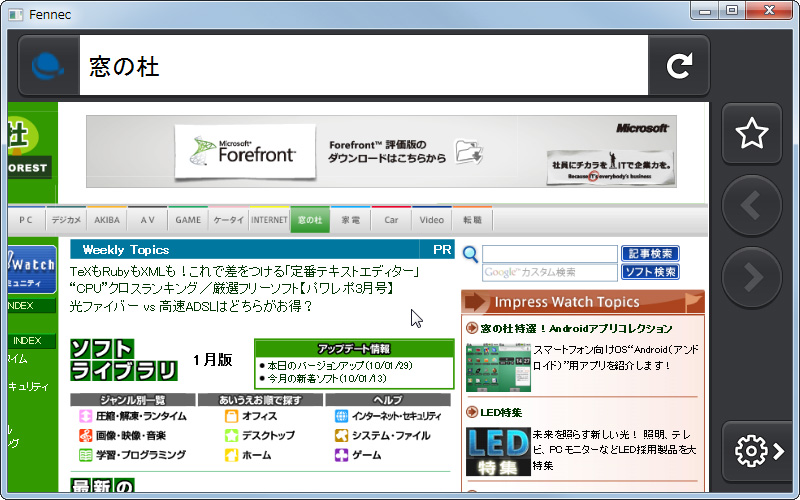Open 本日のバージョンアップ(10/01/29) link
The height and width of the screenshot is (500, 800).
(x=339, y=365)
